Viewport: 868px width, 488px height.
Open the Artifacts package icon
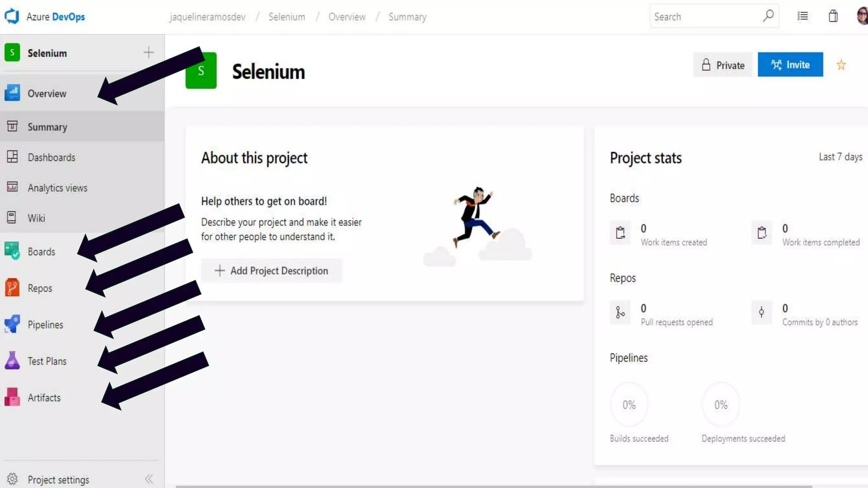(x=12, y=397)
